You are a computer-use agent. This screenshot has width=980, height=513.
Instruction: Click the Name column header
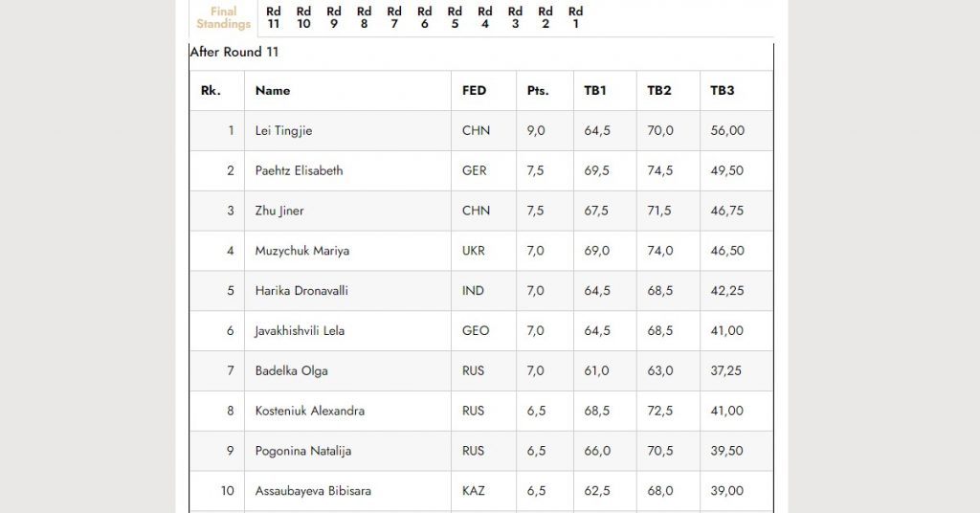point(273,91)
